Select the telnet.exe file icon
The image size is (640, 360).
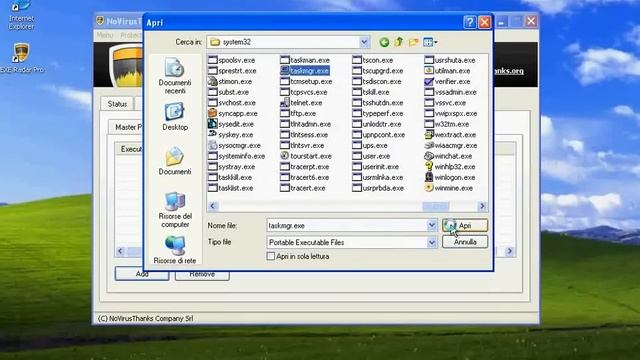point(284,102)
